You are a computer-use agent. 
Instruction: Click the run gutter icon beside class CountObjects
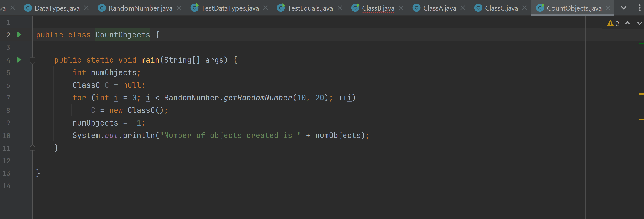pyautogui.click(x=19, y=35)
